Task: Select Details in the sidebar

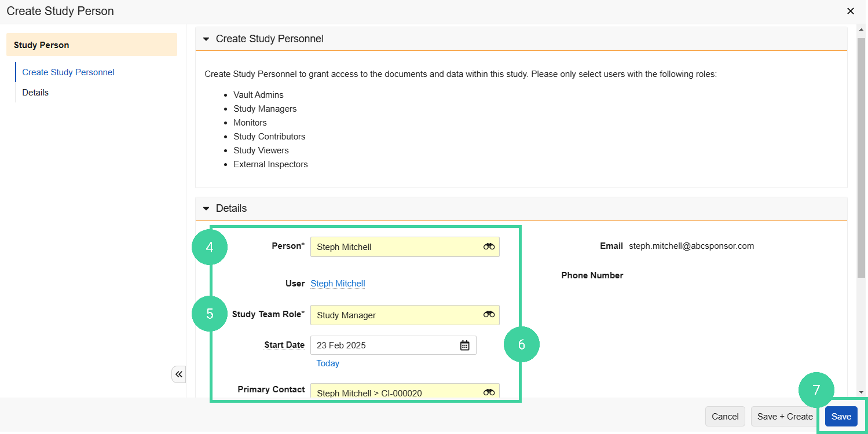Action: click(35, 93)
